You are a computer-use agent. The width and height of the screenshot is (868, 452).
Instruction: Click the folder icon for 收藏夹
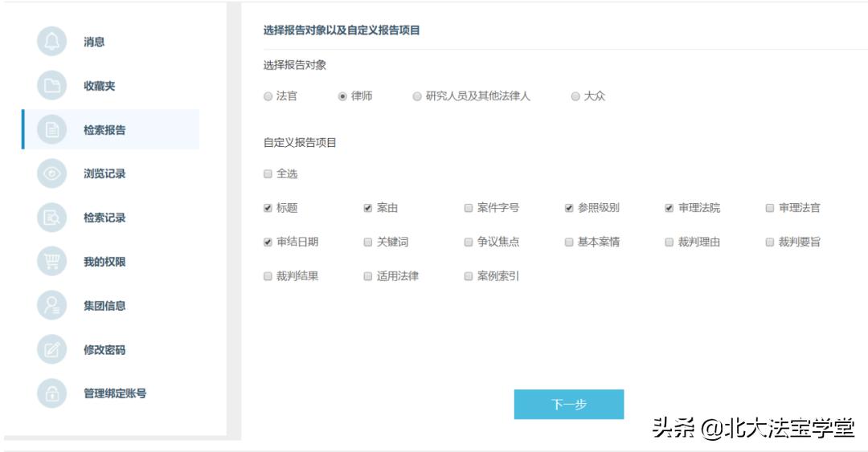point(51,85)
